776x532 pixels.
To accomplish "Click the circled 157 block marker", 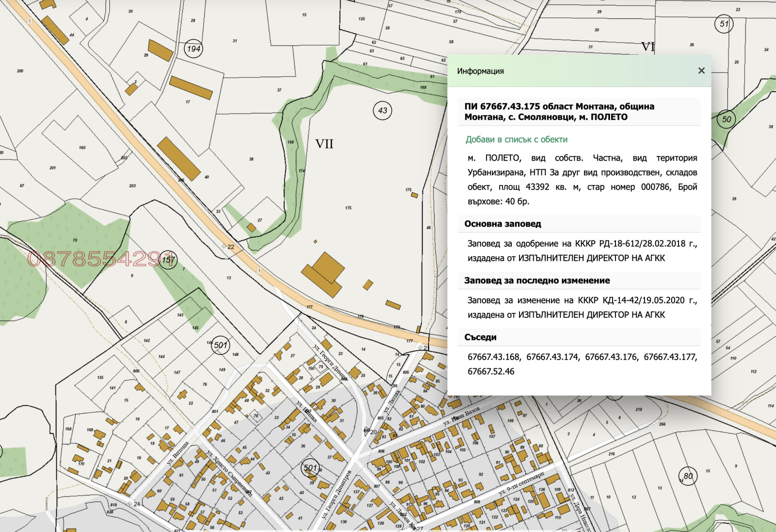I will tap(168, 260).
